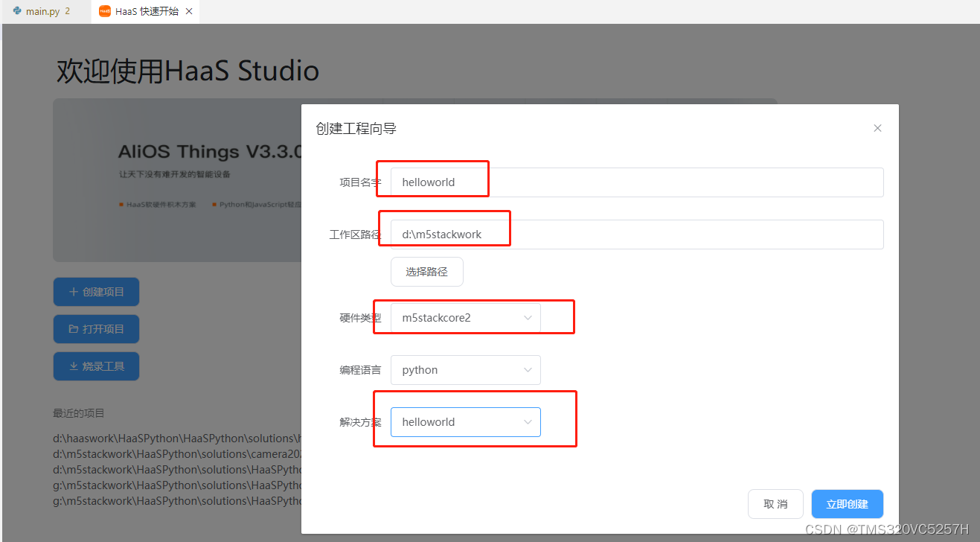The height and width of the screenshot is (542, 980).
Task: Close the HaaS 快速开始 tab
Action: click(x=189, y=12)
